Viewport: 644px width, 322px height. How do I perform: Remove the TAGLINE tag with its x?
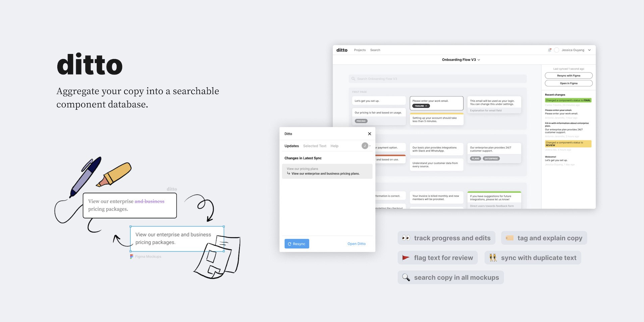[x=426, y=106]
